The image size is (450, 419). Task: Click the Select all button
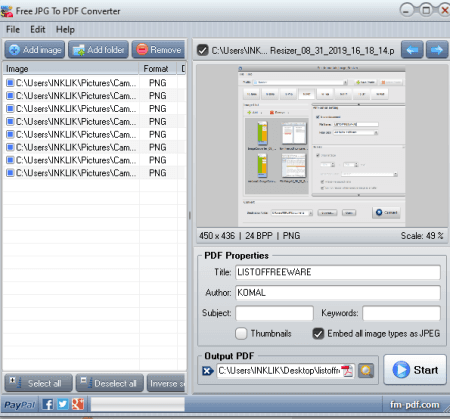(38, 383)
